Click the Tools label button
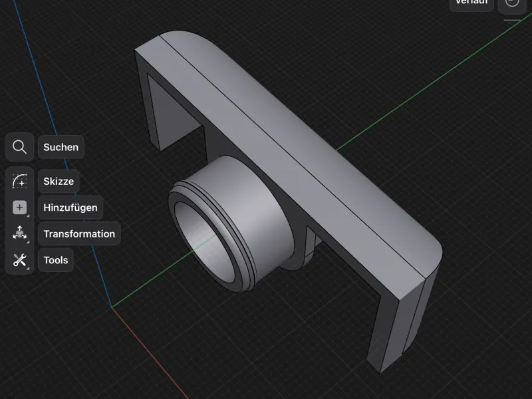The width and height of the screenshot is (532, 399). pos(56,260)
